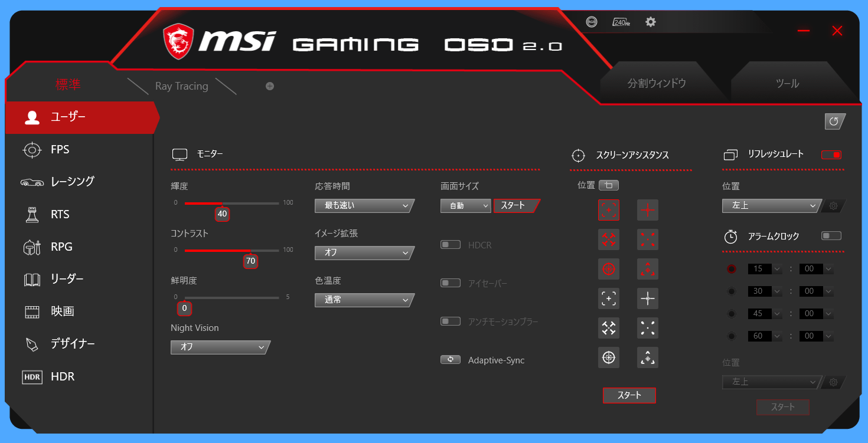
Task: Select the white plain cross crosshair
Action: click(648, 298)
